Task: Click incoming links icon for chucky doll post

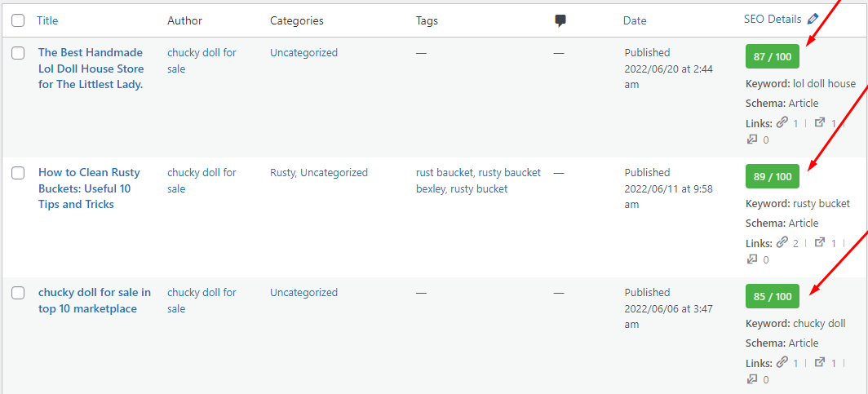Action: 752,379
